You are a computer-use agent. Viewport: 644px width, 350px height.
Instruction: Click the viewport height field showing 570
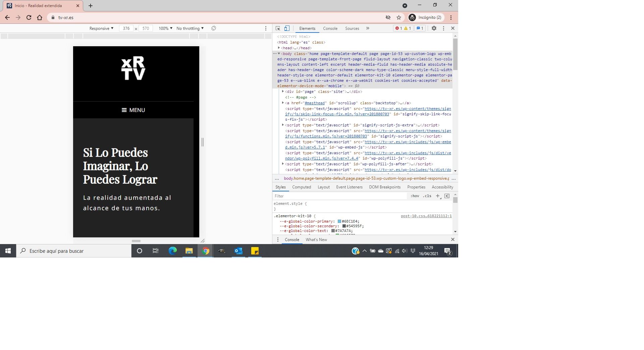click(146, 28)
